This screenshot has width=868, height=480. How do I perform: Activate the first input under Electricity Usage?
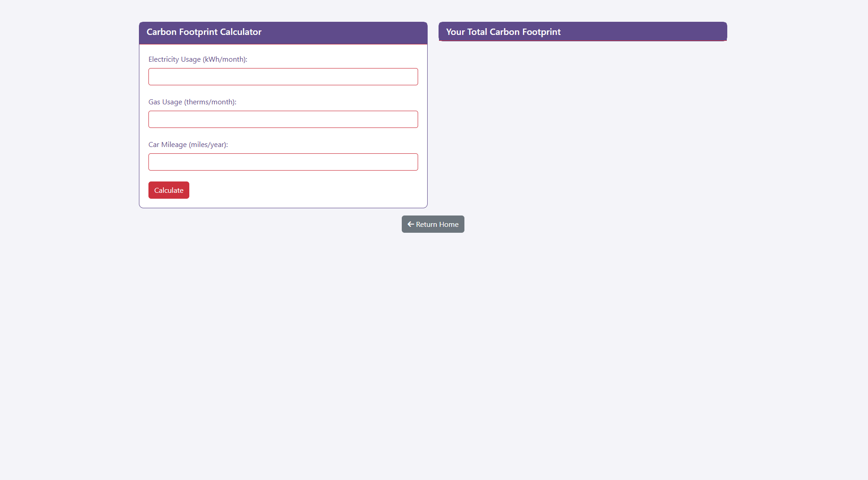283,77
